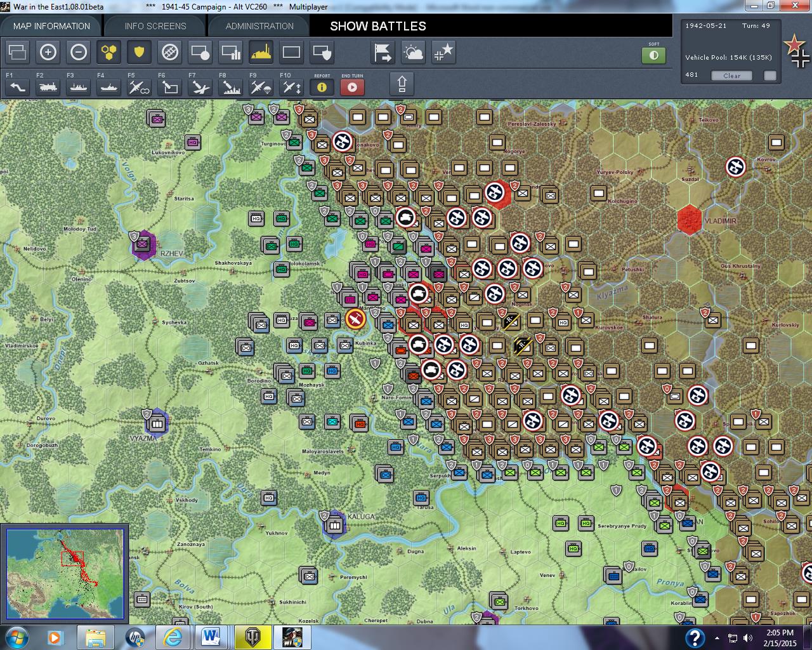This screenshot has height=650, width=812.
Task: Click the Soviet star and Axis cross emblem
Action: coord(796,51)
